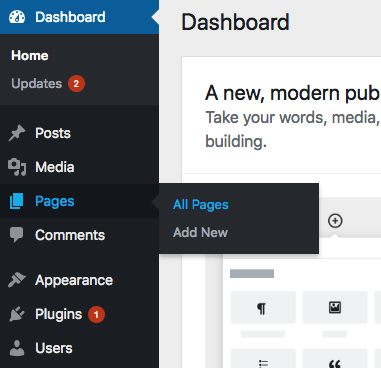Click the Plugins plug icon
Viewport: 381px width, 368px height.
click(x=17, y=314)
